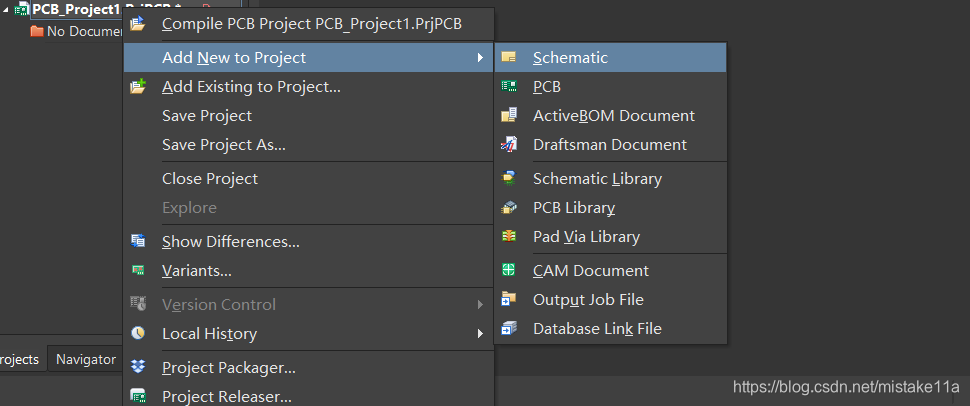Viewport: 970px width, 406px height.
Task: Click the Draftsman Document icon
Action: click(509, 145)
